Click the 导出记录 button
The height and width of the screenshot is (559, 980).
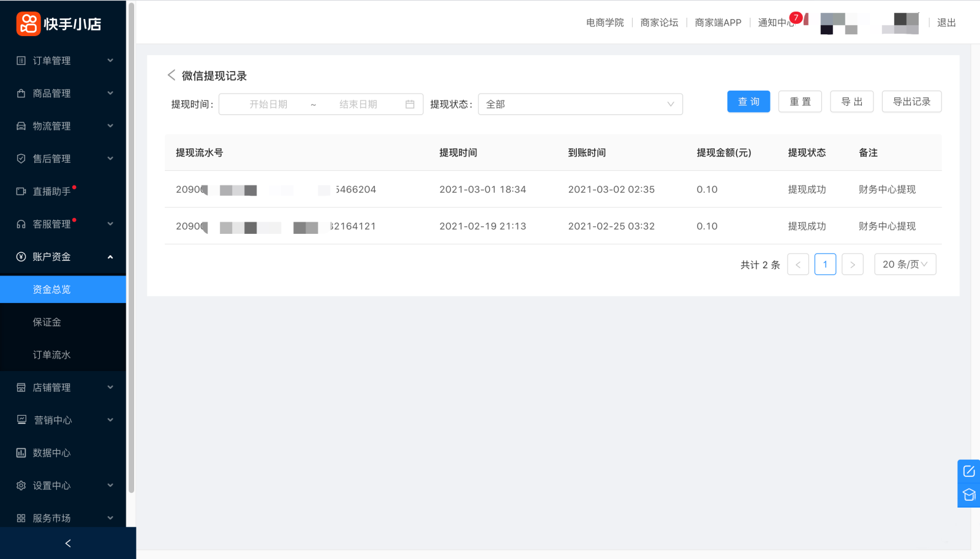click(x=911, y=102)
